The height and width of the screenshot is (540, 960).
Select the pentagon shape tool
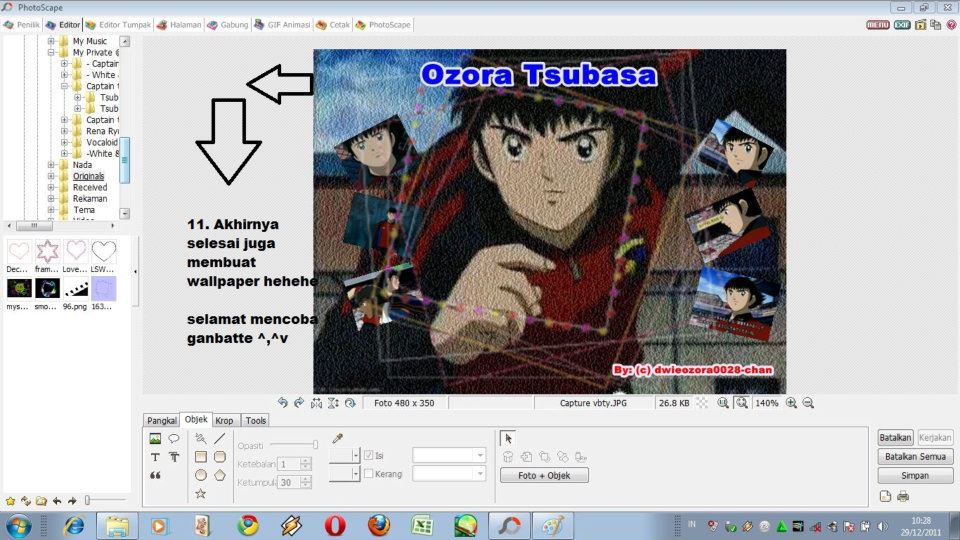pos(220,475)
